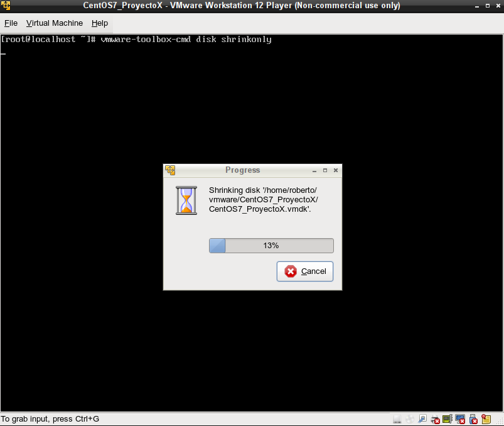Click the CD/DVD drive status bar icon
This screenshot has width=504, height=426.
(410, 419)
